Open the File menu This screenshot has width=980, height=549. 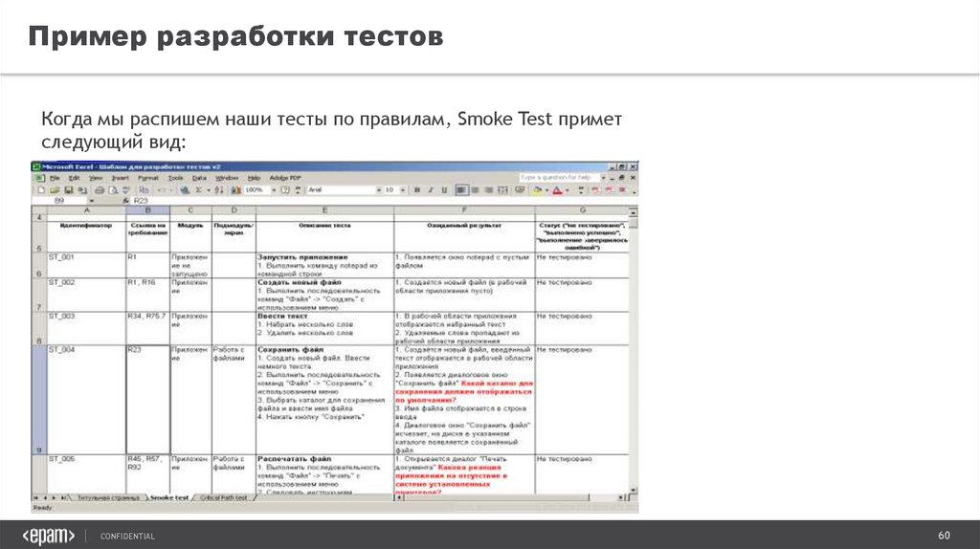(x=55, y=178)
